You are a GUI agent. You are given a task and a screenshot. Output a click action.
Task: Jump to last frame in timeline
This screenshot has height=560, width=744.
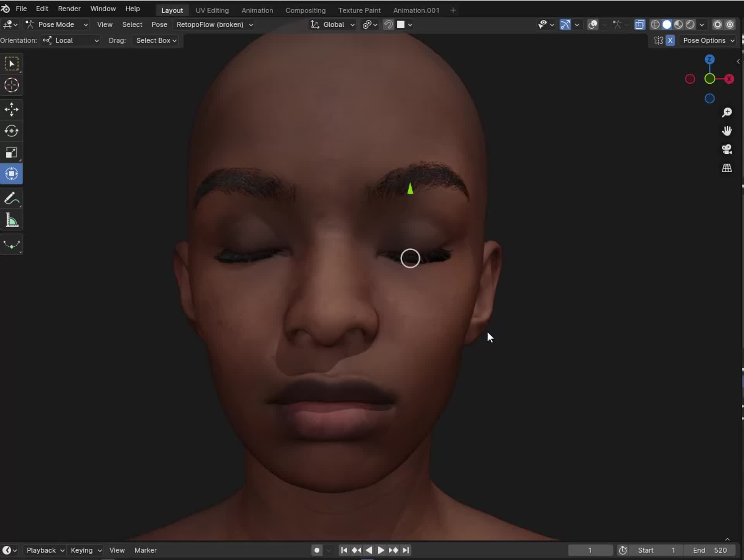pyautogui.click(x=406, y=550)
